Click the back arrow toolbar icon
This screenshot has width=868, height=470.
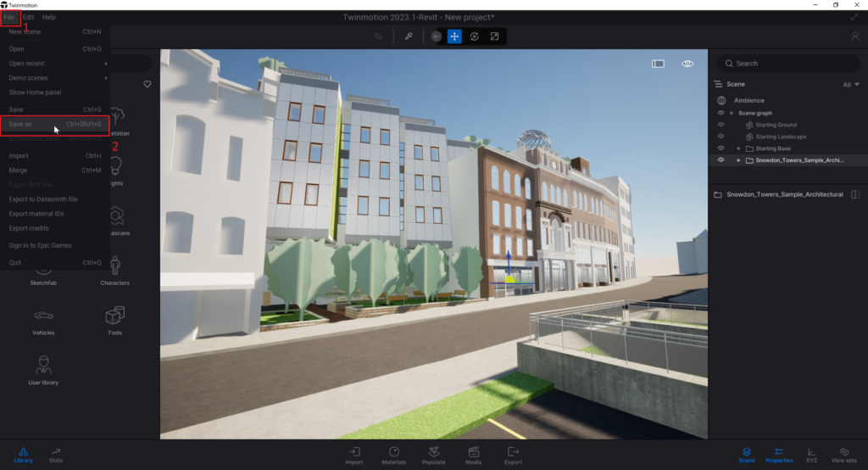pyautogui.click(x=437, y=36)
